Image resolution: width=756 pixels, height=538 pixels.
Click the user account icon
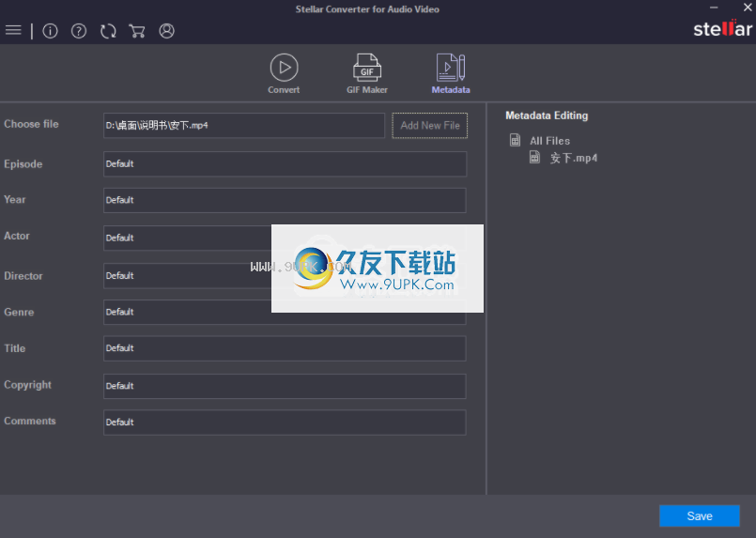[167, 31]
